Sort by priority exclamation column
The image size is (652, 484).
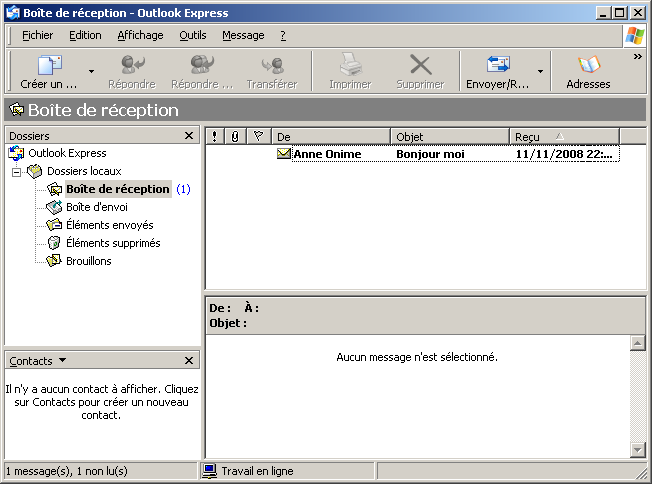point(215,136)
